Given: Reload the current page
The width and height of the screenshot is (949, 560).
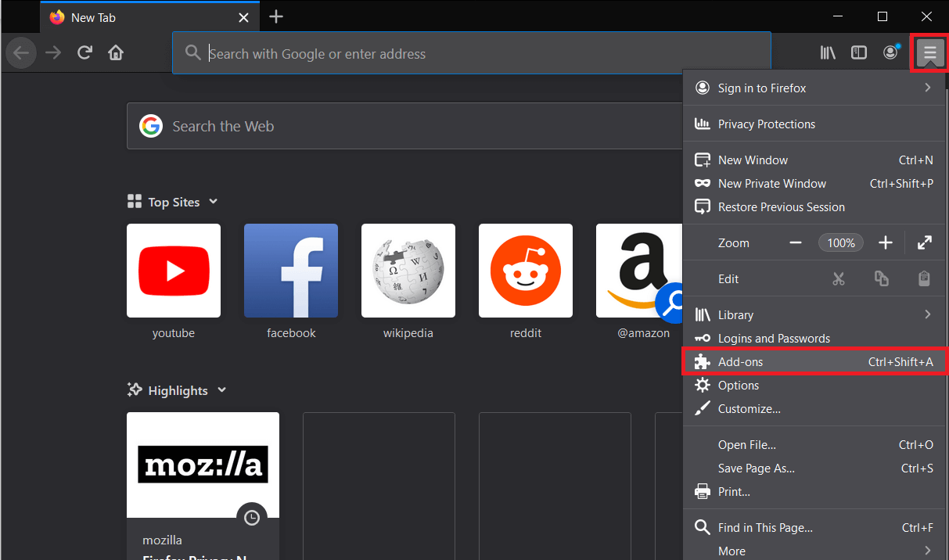Looking at the screenshot, I should [84, 53].
